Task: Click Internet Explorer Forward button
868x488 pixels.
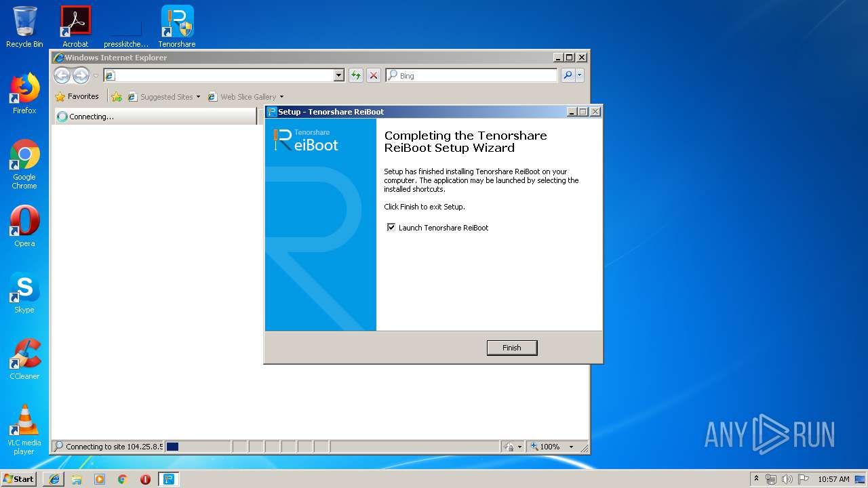Action: (x=81, y=75)
